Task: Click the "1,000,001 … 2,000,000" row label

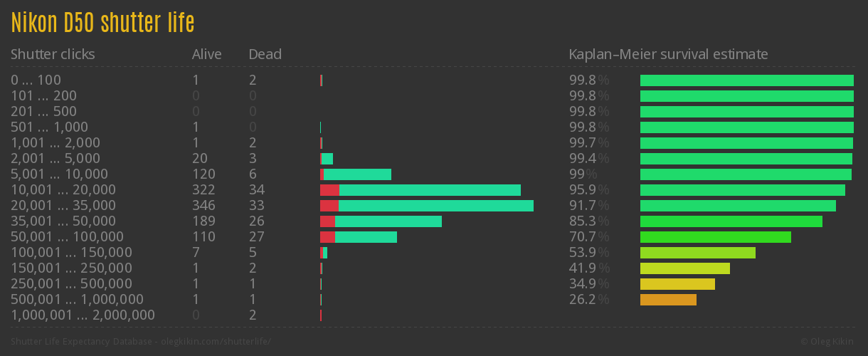Action: click(x=83, y=315)
